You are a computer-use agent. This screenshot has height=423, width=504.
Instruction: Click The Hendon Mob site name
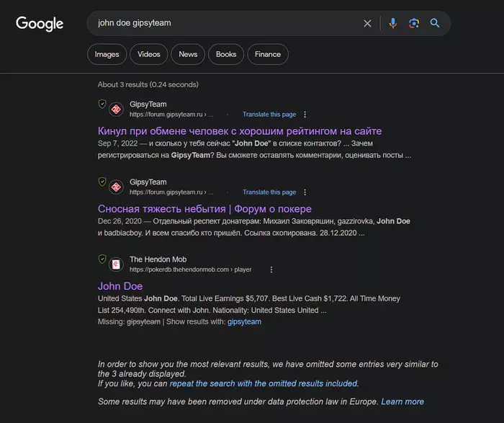(158, 259)
